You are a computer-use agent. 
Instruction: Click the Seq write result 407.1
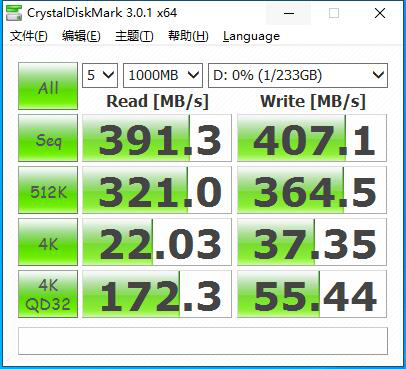pos(312,138)
